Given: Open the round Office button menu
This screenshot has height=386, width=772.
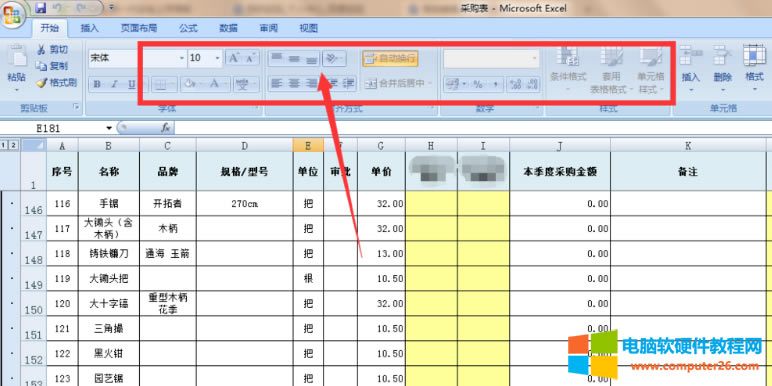Looking at the screenshot, I should click(x=12, y=14).
